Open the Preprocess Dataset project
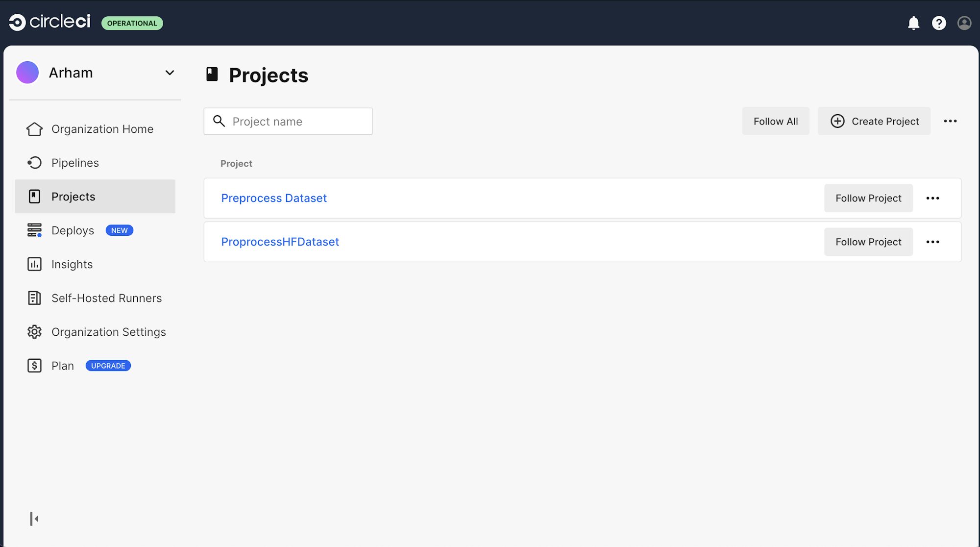 click(274, 198)
